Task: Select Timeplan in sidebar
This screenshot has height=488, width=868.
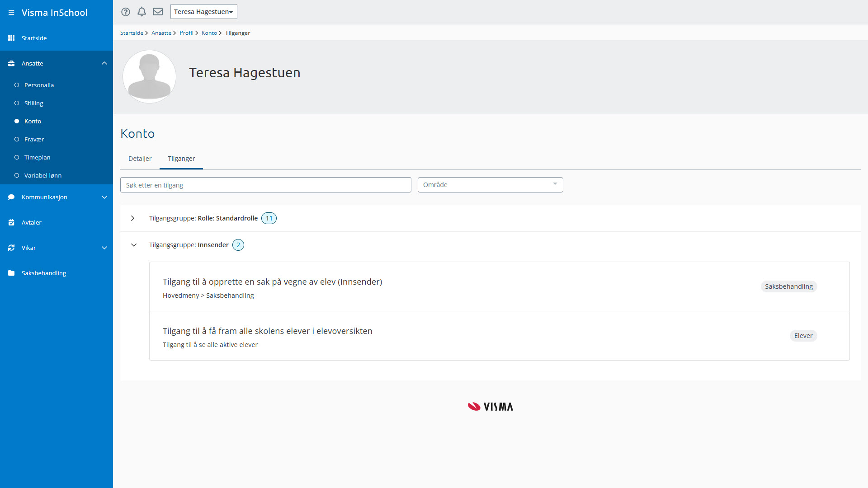Action: [x=37, y=157]
